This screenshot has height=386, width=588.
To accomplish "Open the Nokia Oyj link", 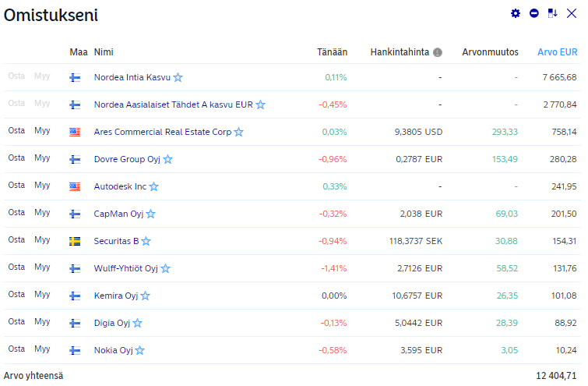I will click(x=113, y=350).
